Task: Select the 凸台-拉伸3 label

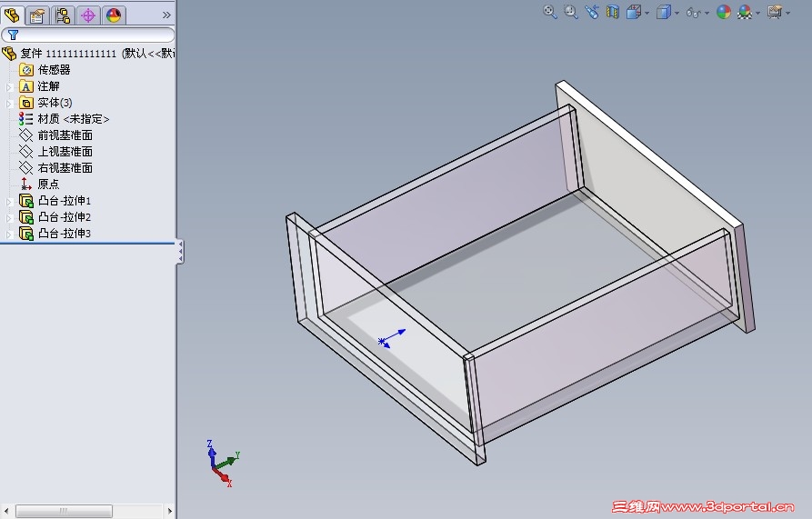Action: pyautogui.click(x=65, y=234)
